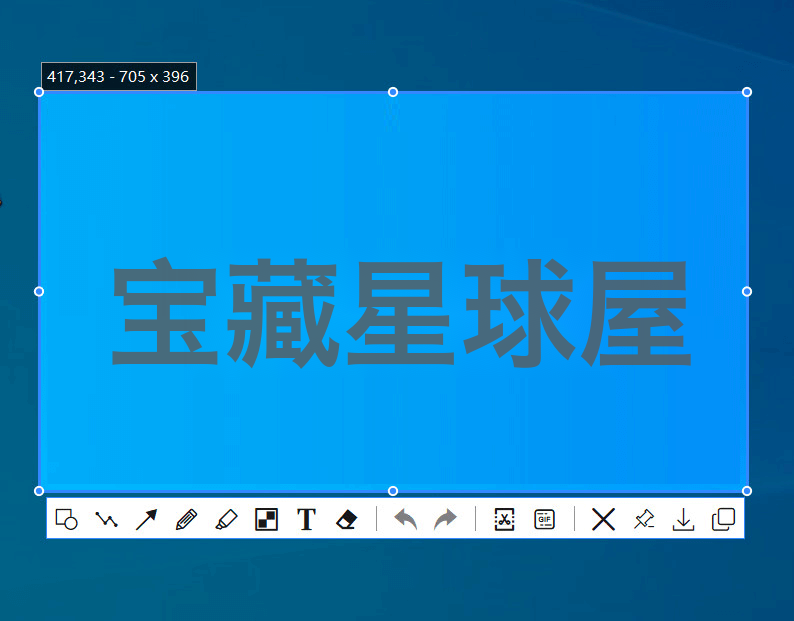Copy the screenshot to the clipboard
794x621 pixels.
[723, 519]
